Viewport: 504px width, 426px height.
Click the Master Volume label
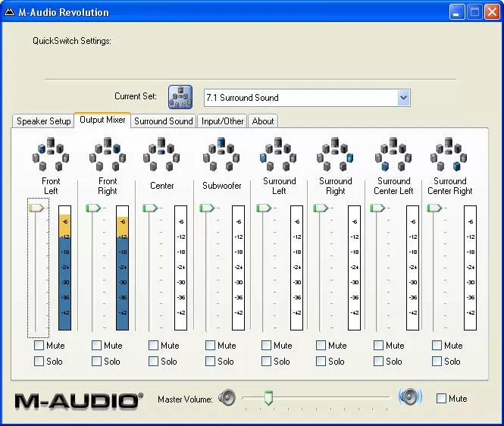[185, 399]
